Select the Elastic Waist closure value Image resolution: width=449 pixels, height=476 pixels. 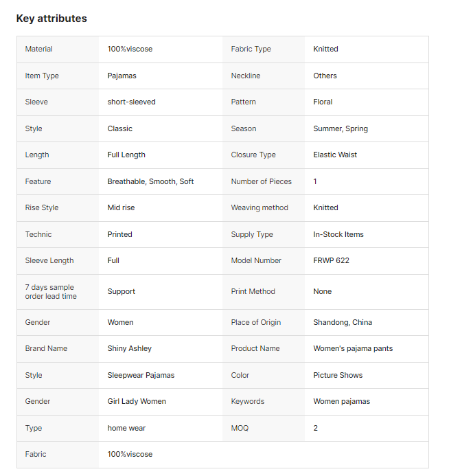pos(335,155)
